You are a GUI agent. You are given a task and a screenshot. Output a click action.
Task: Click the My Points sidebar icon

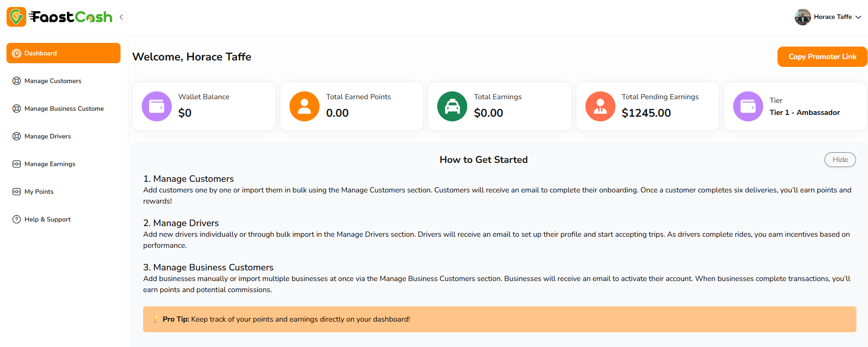point(17,191)
